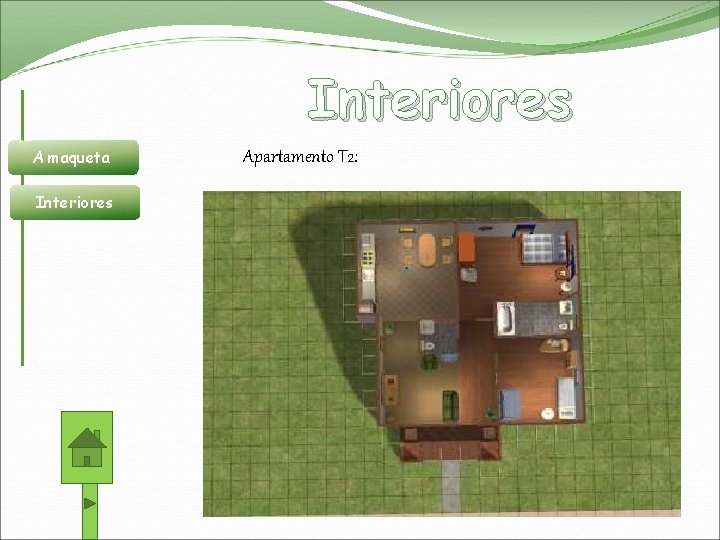Screen dimensions: 720x540
Task: Open the A maqueta section button
Action: 73,158
